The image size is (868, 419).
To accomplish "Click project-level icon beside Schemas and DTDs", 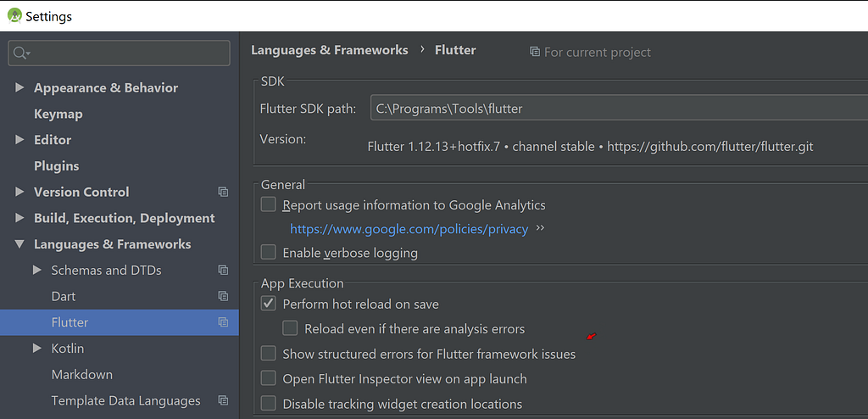I will [223, 271].
